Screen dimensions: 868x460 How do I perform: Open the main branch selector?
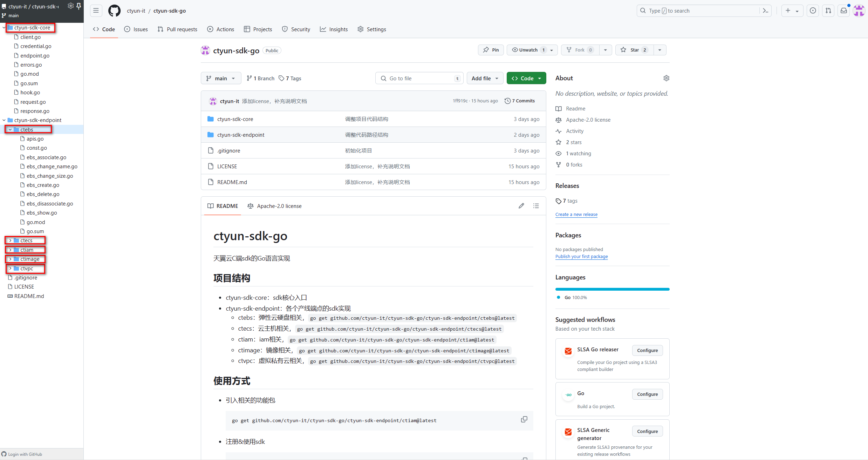221,78
